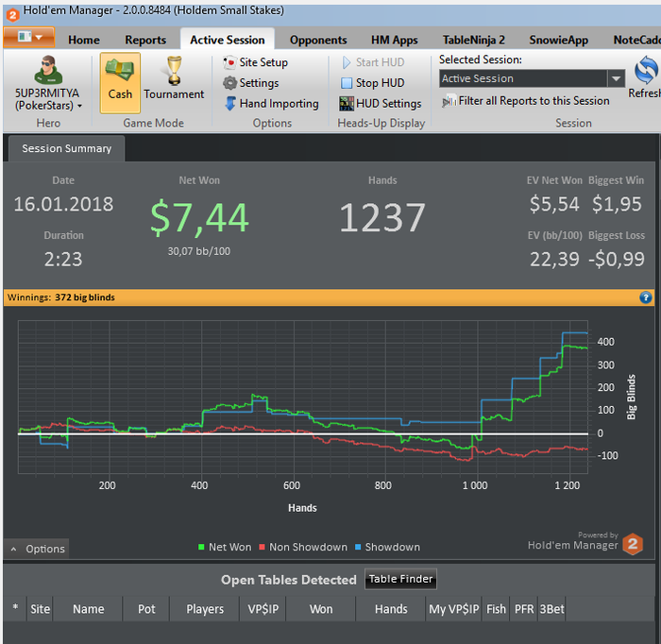Open HUD Settings

pos(381,104)
